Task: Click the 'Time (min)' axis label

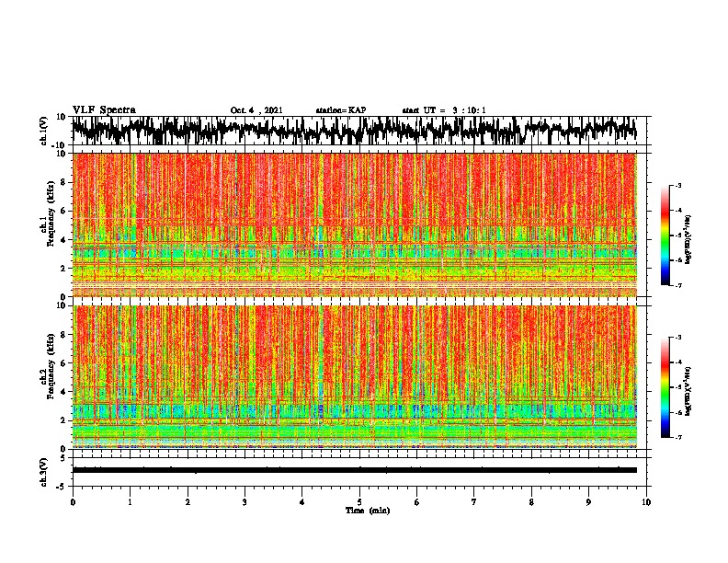Action: (368, 511)
